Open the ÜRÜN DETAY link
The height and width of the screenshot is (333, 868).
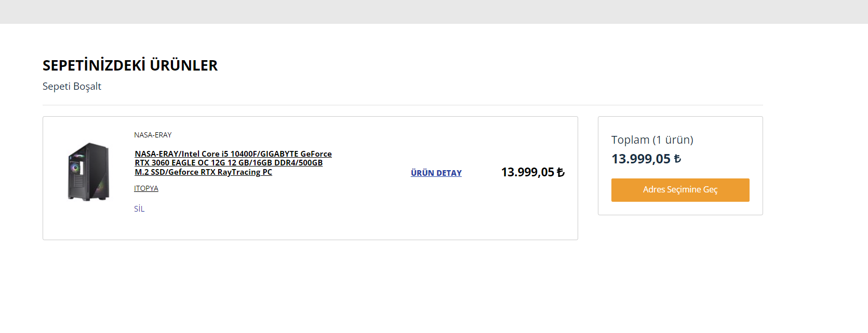(436, 173)
